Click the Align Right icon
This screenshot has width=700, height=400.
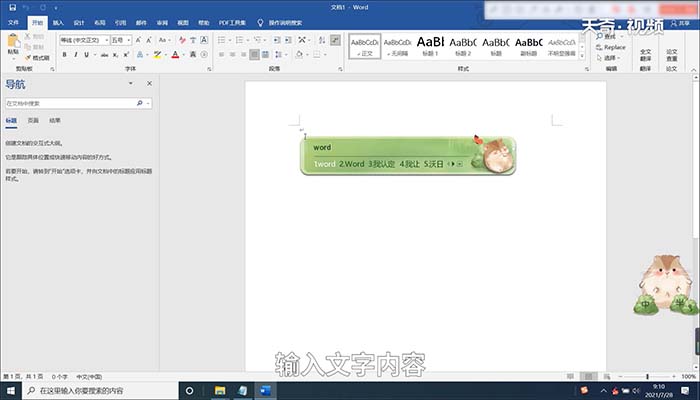tap(243, 54)
